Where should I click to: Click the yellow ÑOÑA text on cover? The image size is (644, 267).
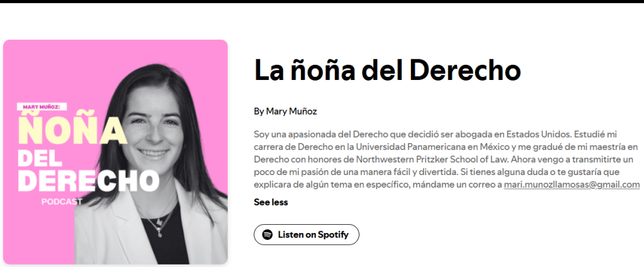click(73, 129)
